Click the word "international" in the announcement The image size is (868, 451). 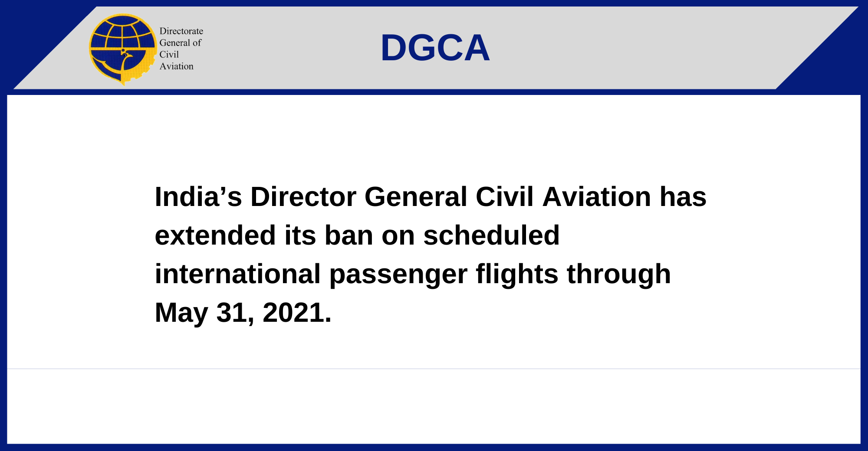238,274
